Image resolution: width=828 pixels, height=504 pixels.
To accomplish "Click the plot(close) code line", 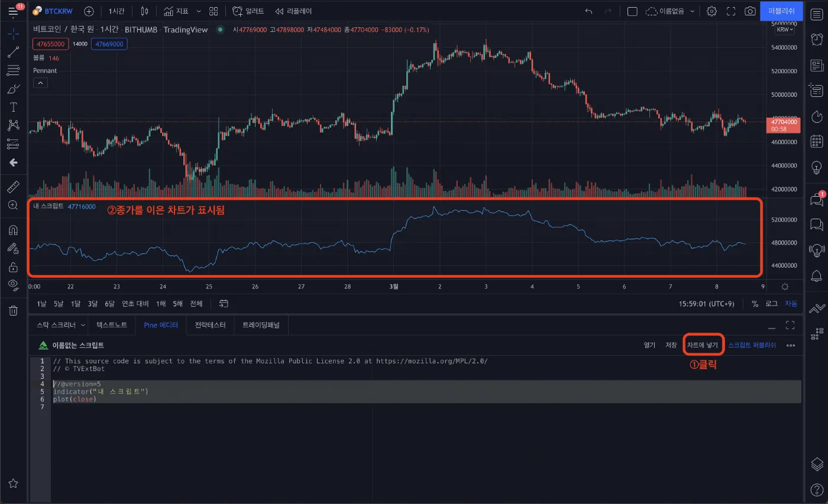I will (x=75, y=399).
